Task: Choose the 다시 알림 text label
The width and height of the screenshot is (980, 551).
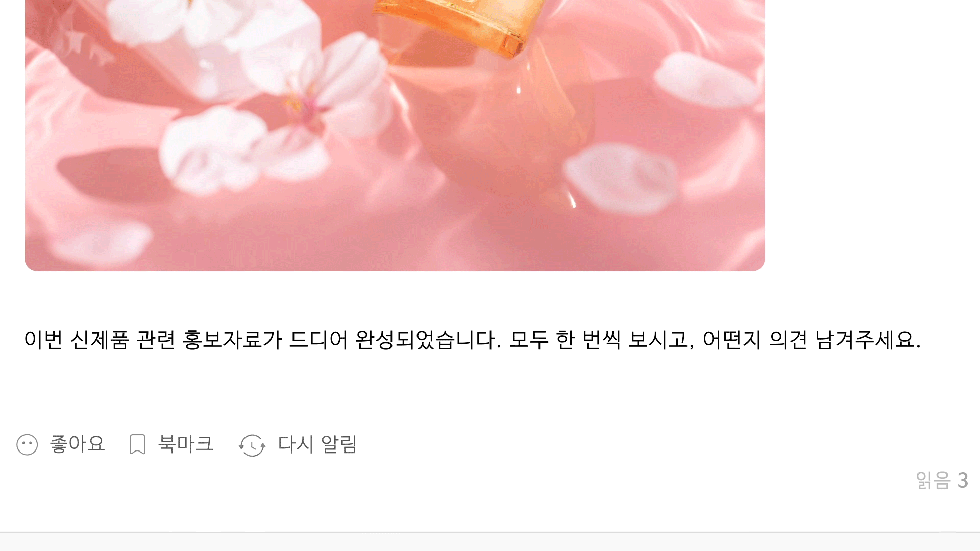Action: point(317,444)
